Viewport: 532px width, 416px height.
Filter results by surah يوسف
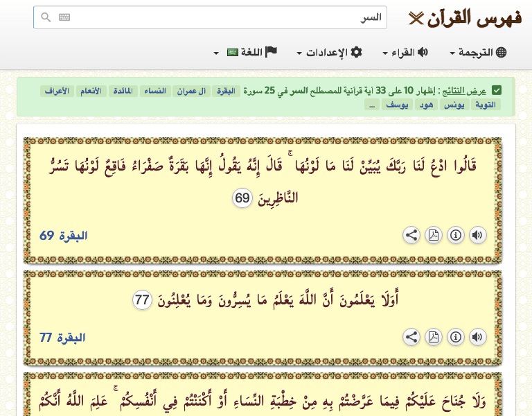point(396,105)
